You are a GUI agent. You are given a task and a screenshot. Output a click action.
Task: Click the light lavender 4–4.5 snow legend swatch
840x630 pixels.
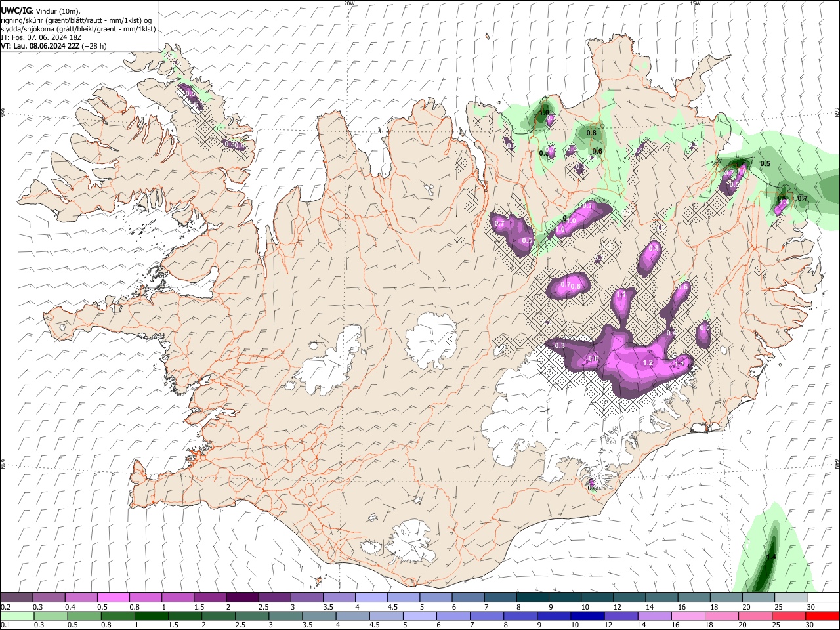click(x=371, y=598)
